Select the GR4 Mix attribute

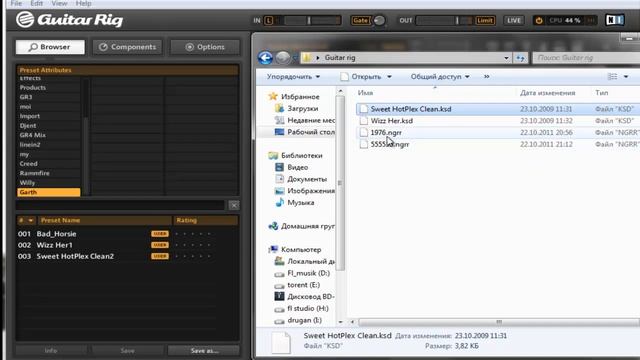pos(49,135)
